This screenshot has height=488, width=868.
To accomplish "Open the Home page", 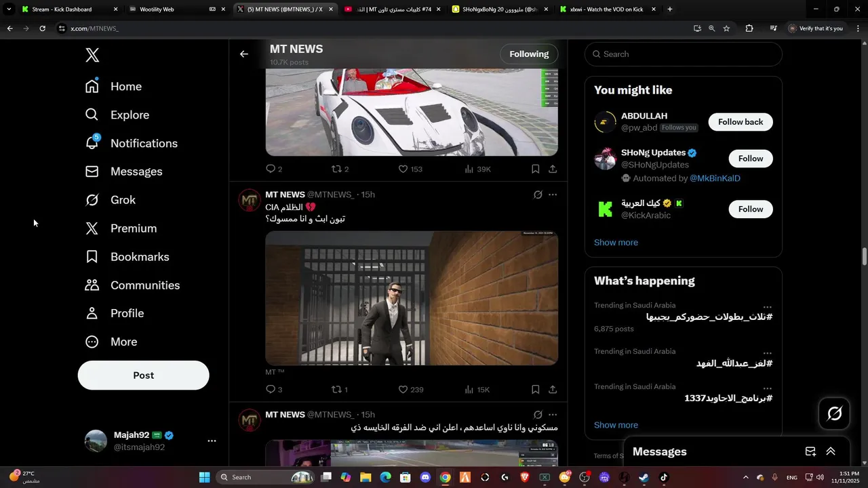I will (x=114, y=87).
